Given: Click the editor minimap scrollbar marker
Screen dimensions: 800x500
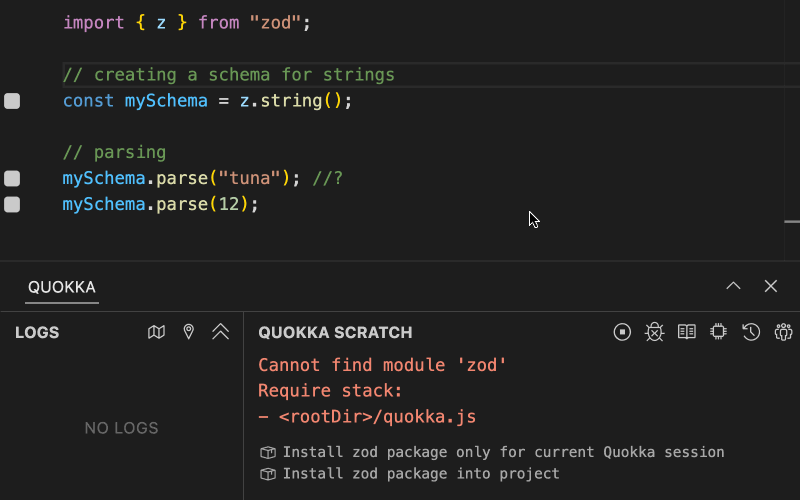Looking at the screenshot, I should point(792,221).
